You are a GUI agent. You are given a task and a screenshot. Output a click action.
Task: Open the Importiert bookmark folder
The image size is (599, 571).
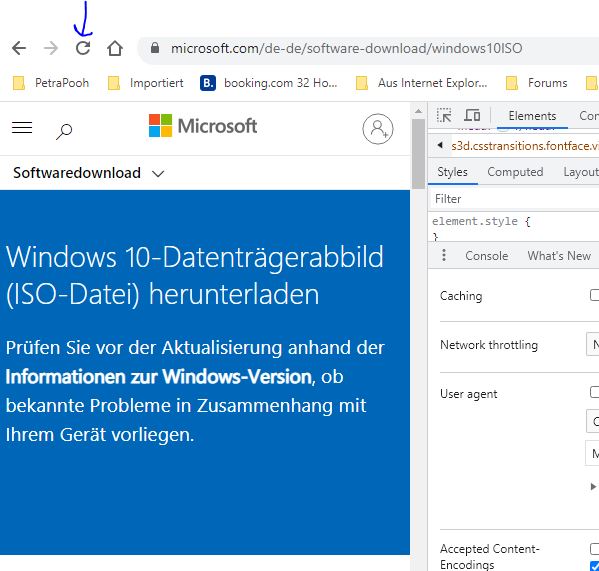pyautogui.click(x=146, y=83)
